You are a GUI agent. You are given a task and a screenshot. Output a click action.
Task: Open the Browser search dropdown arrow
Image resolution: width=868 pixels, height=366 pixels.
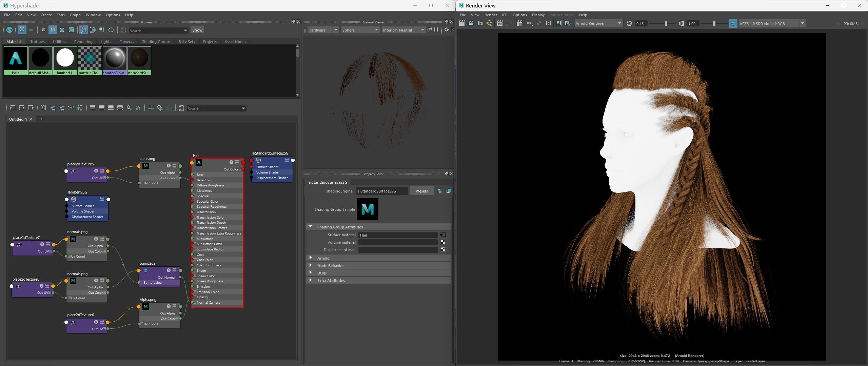(185, 30)
